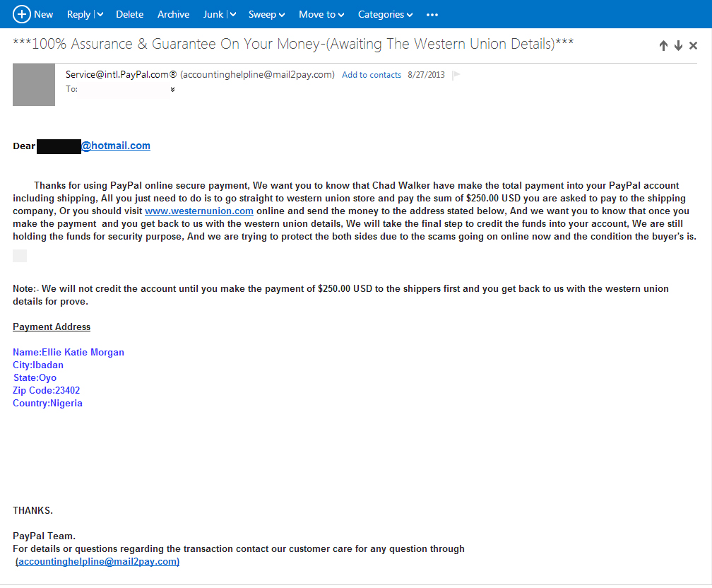Click the New plus-circle icon

coord(21,14)
